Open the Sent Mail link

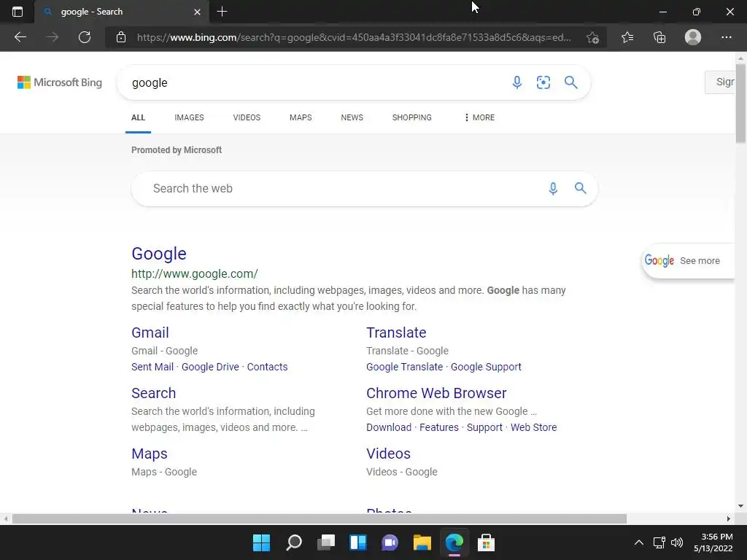tap(152, 367)
